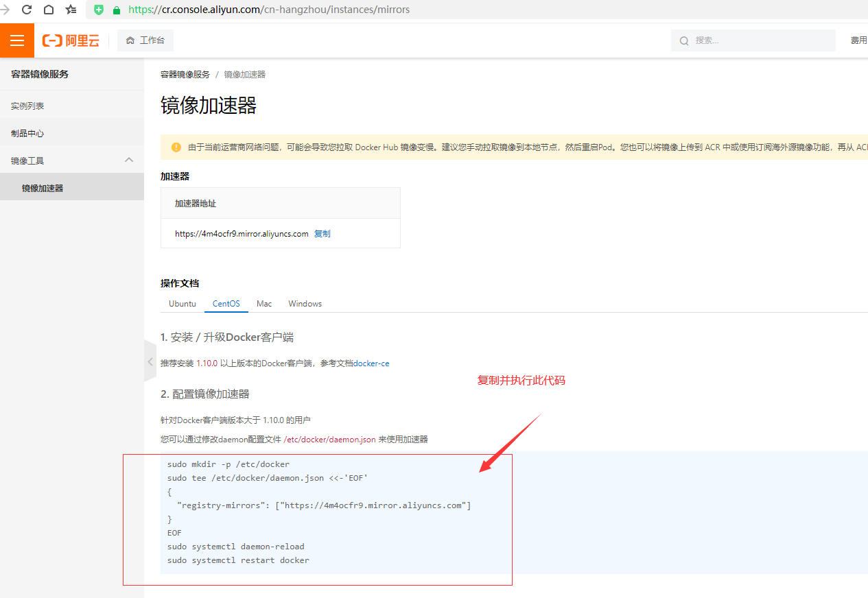Collapse 镜像工具 with its chevron
Image resolution: width=868 pixels, height=598 pixels.
tap(128, 160)
